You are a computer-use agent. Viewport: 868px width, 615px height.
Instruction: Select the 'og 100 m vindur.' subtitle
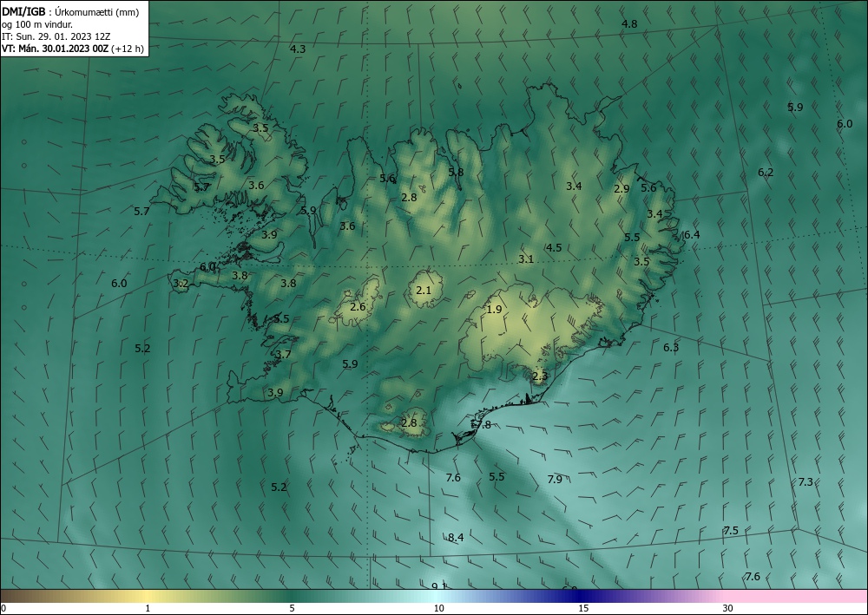tap(37, 24)
